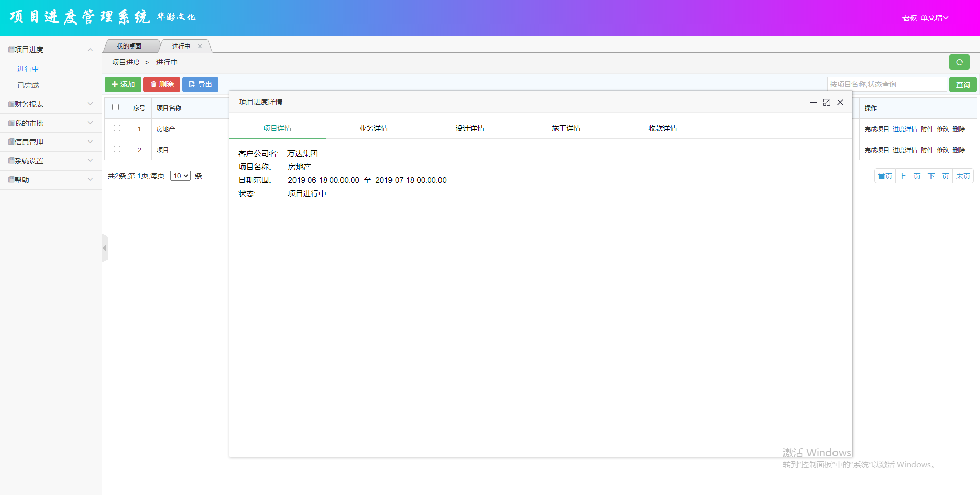Expand the 财务报表 sidebar menu
This screenshot has width=980, height=495.
click(51, 104)
